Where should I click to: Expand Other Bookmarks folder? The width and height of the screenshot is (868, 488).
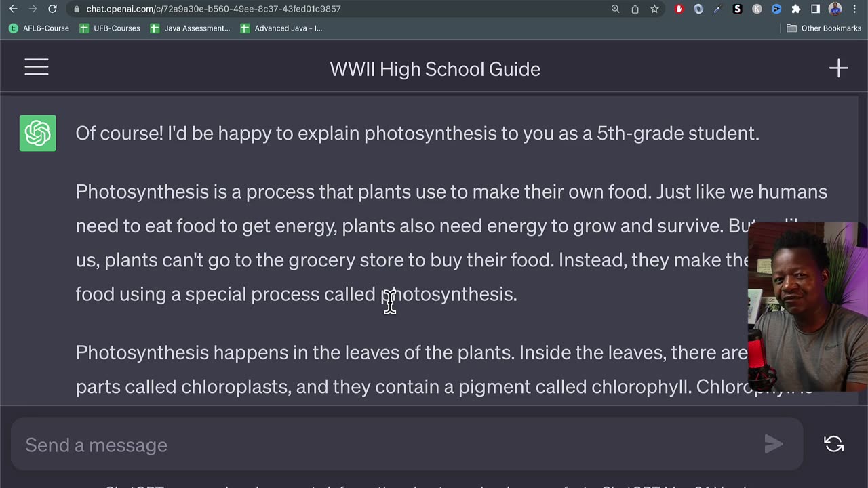tap(824, 28)
